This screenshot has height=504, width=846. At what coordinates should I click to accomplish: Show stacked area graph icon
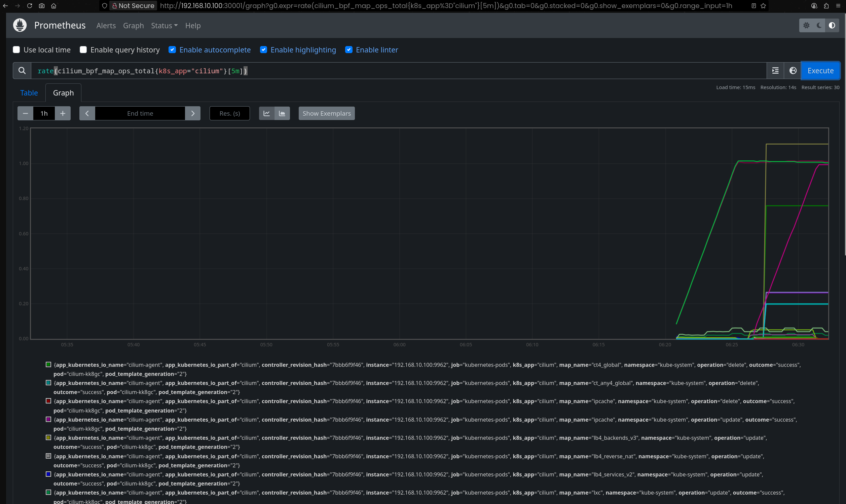click(x=282, y=113)
